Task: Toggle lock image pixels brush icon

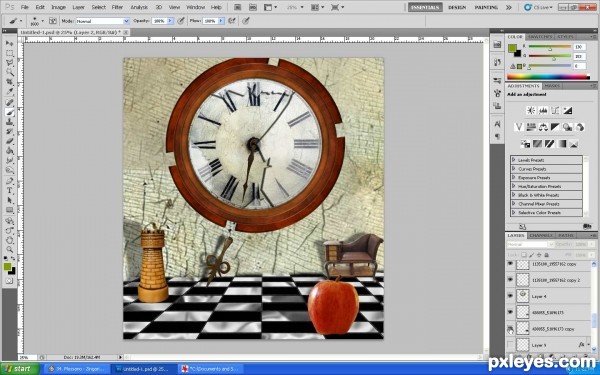Action: tap(531, 255)
